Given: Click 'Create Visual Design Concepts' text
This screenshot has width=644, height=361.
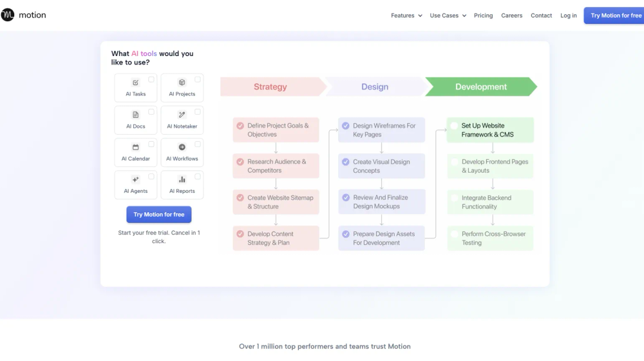Looking at the screenshot, I should 381,166.
